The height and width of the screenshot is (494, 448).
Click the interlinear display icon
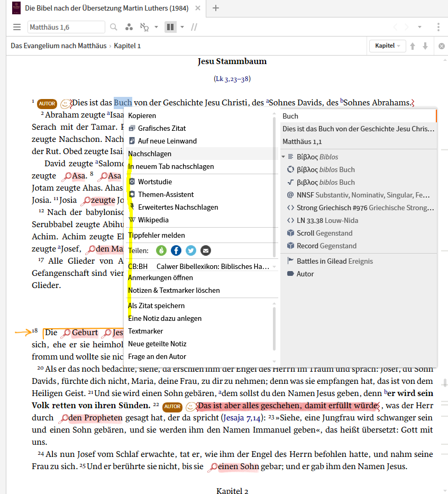point(144,27)
